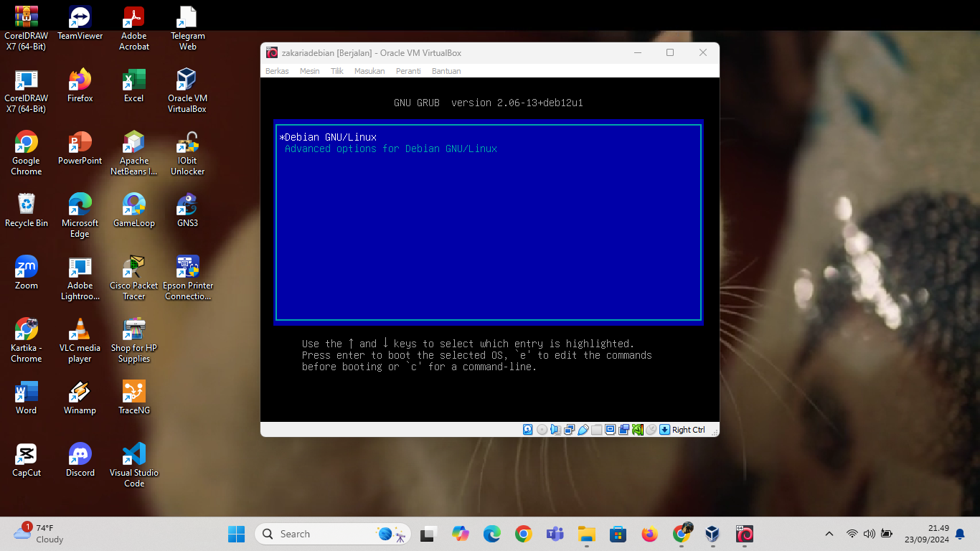Open Copilot from the taskbar
The height and width of the screenshot is (551, 980).
(x=461, y=534)
